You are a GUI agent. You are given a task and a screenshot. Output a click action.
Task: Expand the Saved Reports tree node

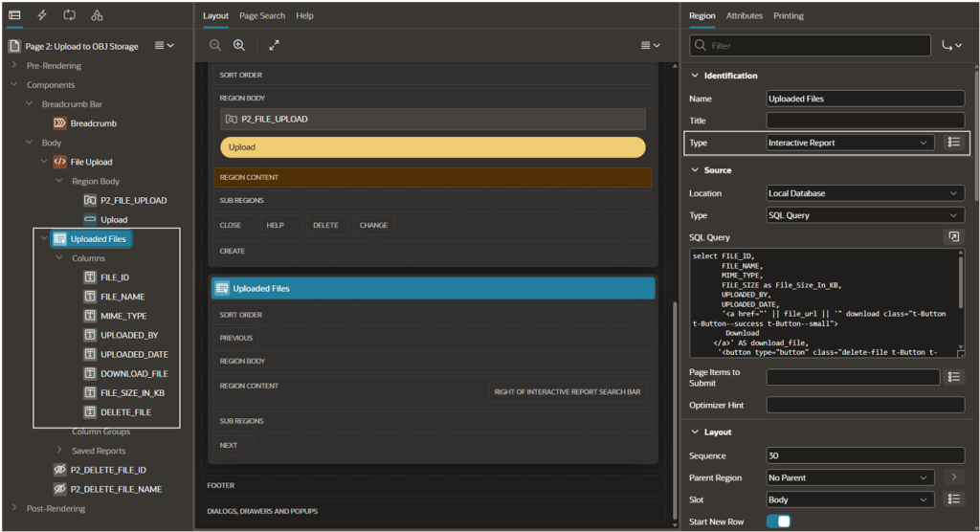click(59, 450)
